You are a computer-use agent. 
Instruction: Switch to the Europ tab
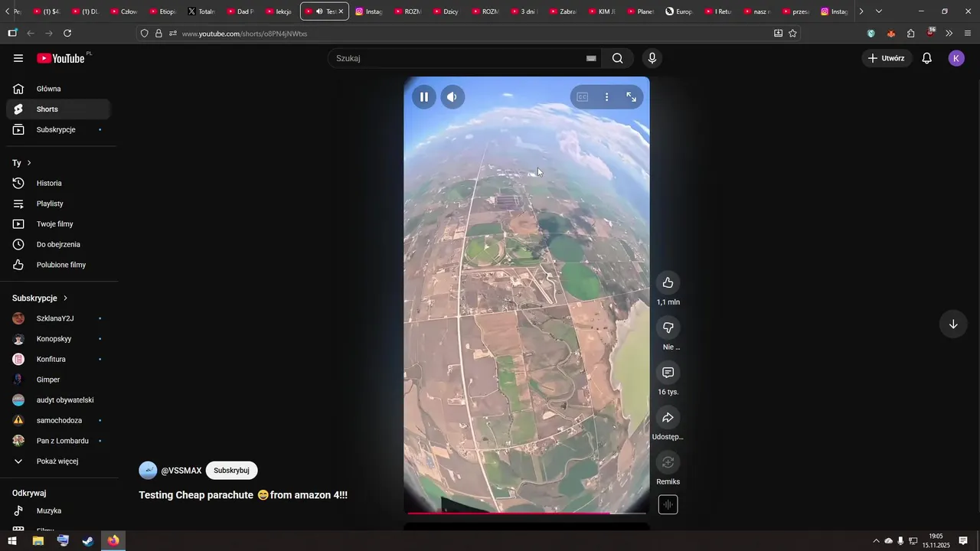click(x=679, y=11)
